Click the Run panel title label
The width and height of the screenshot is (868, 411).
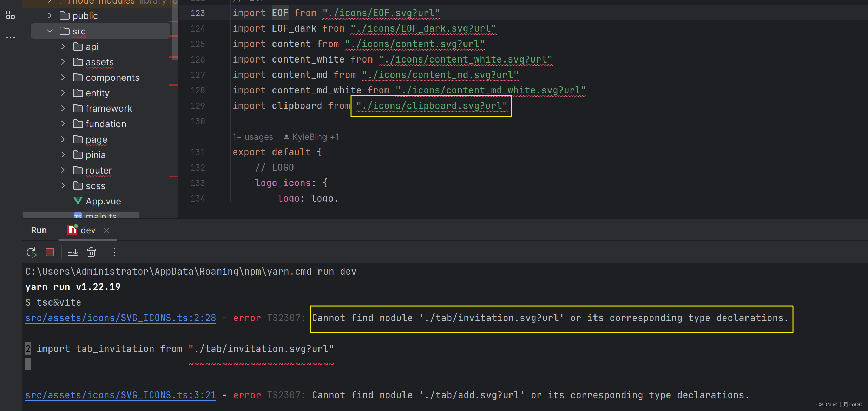pyautogui.click(x=39, y=230)
